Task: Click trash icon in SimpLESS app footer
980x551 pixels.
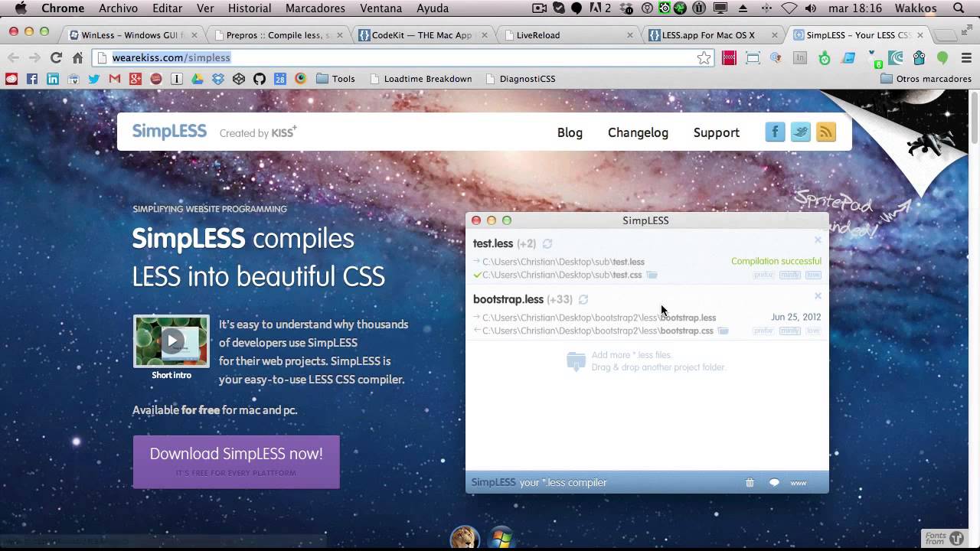Action: pyautogui.click(x=750, y=483)
